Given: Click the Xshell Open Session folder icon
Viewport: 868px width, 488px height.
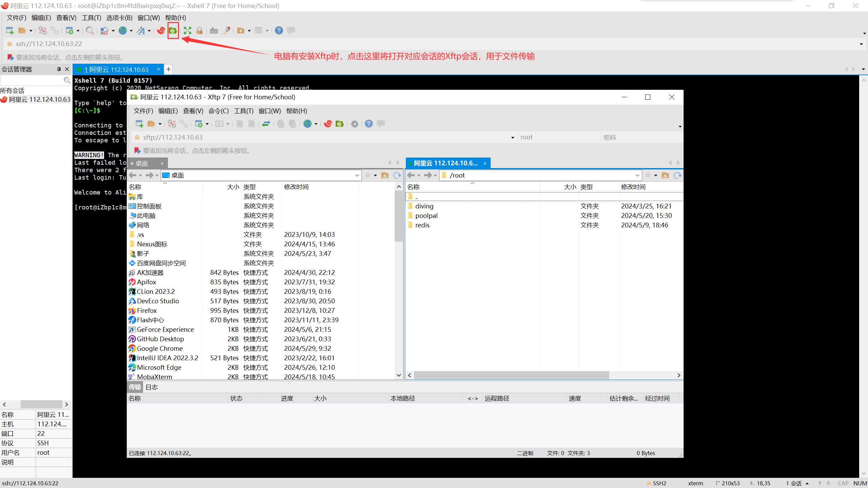Looking at the screenshot, I should (22, 31).
